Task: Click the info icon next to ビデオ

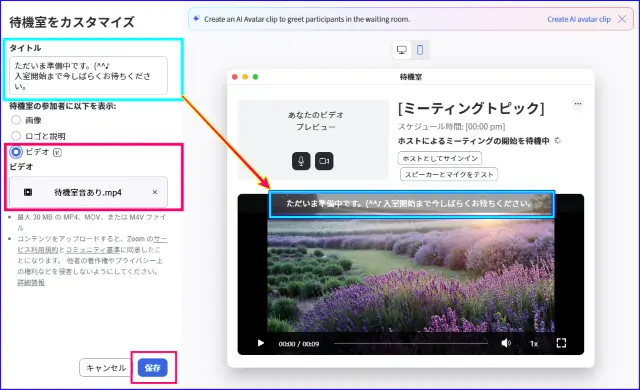Action: click(58, 153)
